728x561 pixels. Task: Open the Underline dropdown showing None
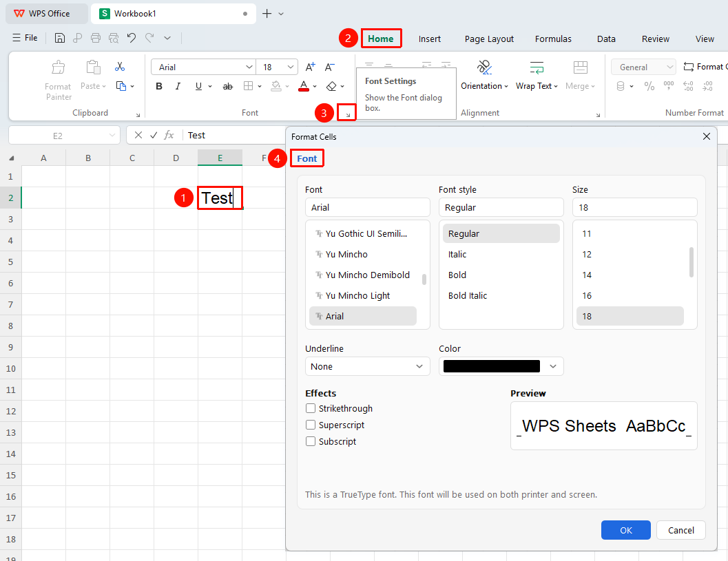pos(367,367)
